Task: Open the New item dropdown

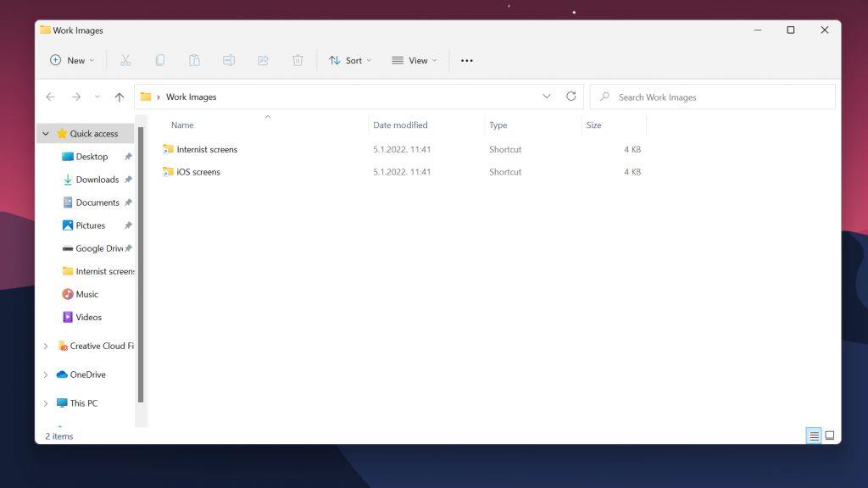Action: pos(72,60)
